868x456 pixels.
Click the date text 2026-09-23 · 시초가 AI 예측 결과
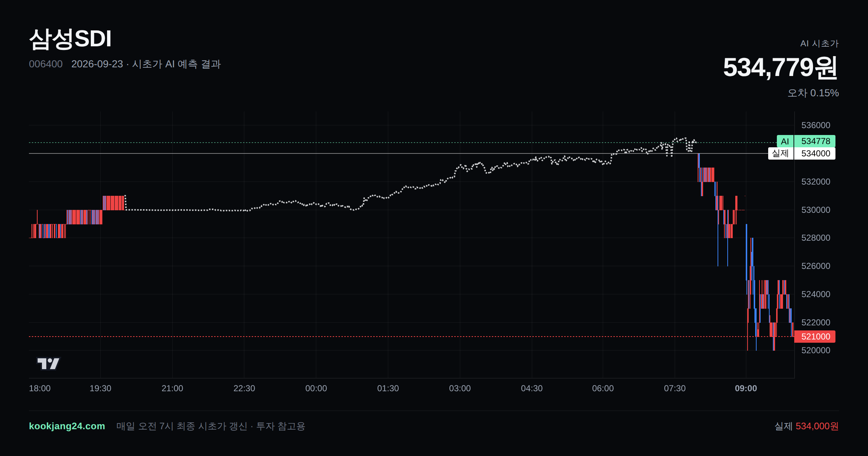click(146, 64)
